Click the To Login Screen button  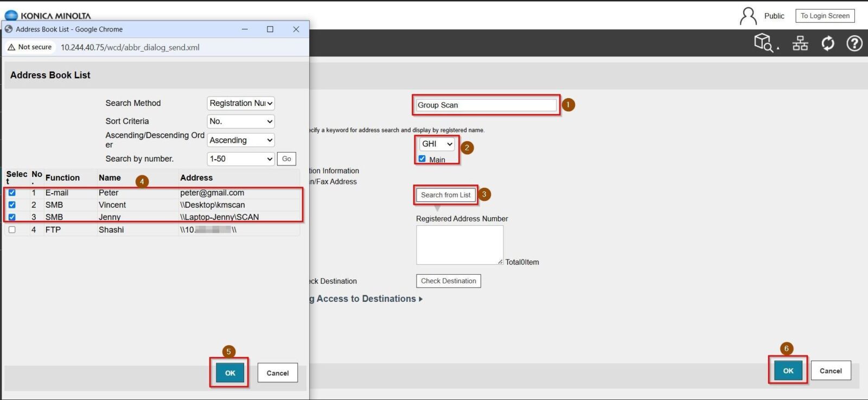tap(825, 16)
